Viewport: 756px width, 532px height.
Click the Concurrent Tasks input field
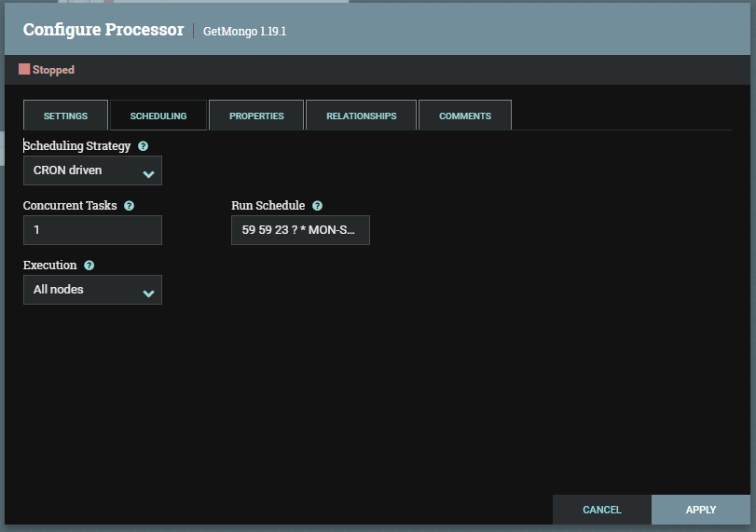coord(92,230)
